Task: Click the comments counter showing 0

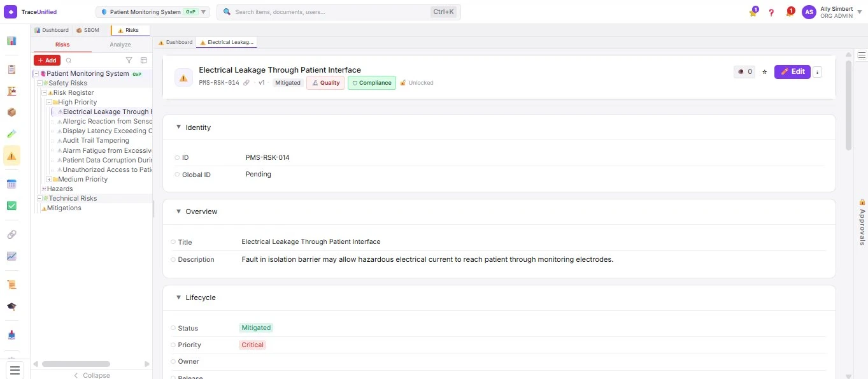Action: 744,72
